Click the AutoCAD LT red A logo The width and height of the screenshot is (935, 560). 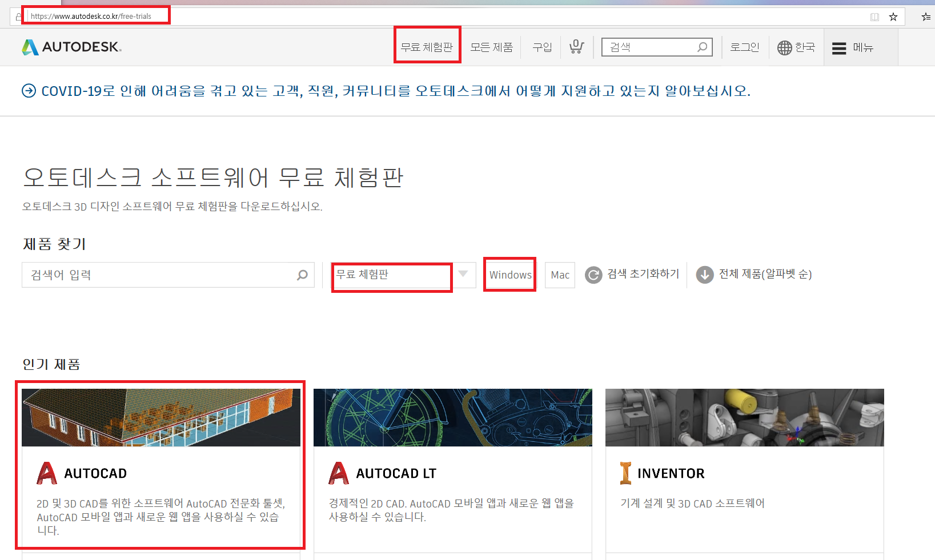coord(339,473)
